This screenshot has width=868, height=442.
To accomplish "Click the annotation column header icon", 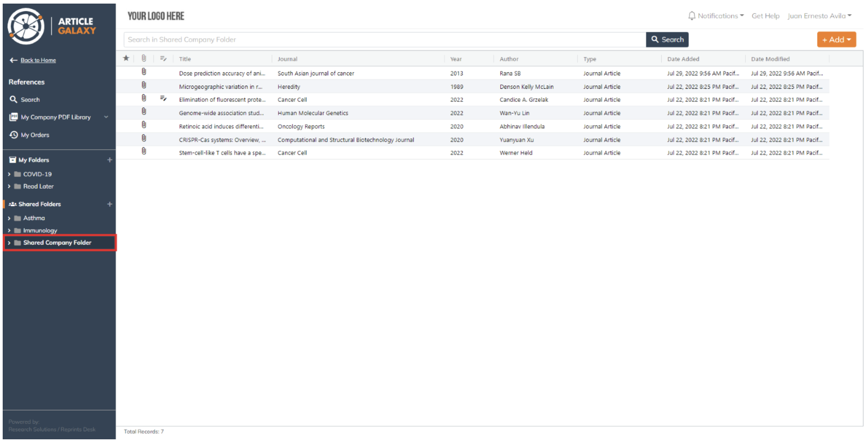I will point(163,58).
